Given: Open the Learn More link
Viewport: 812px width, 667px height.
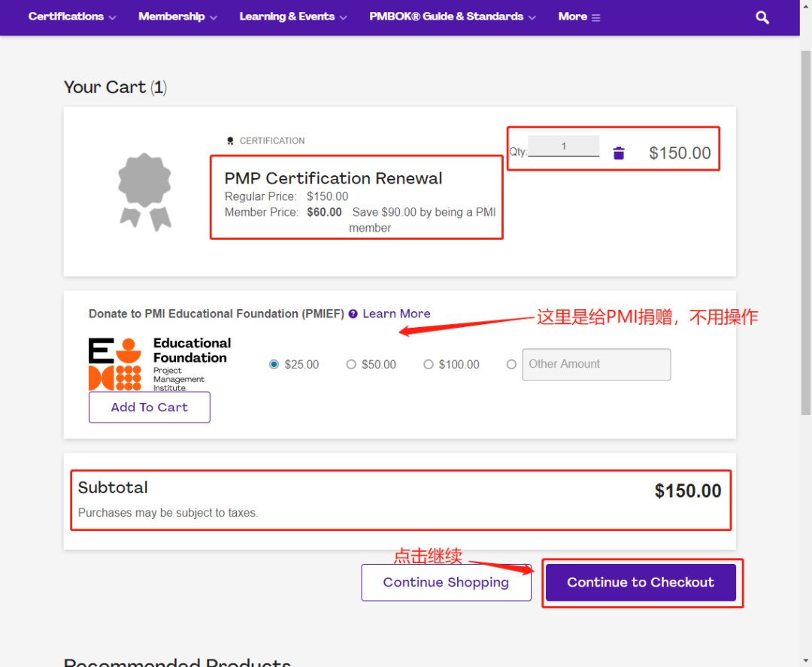Looking at the screenshot, I should pyautogui.click(x=396, y=314).
